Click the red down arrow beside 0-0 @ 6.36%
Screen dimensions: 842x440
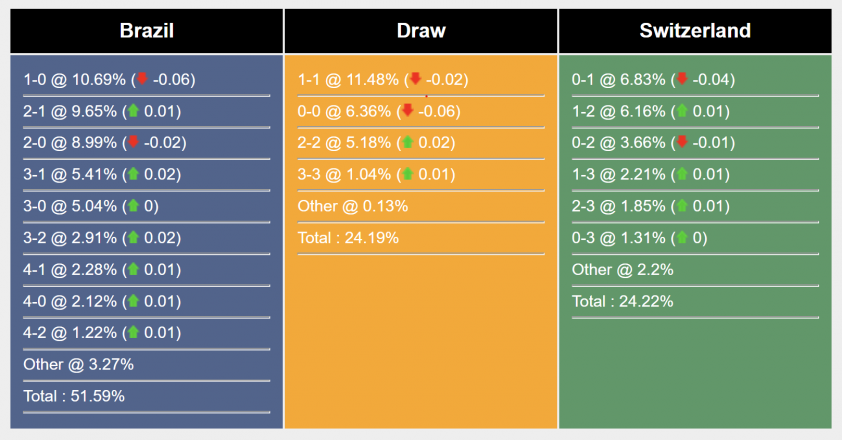tap(408, 111)
